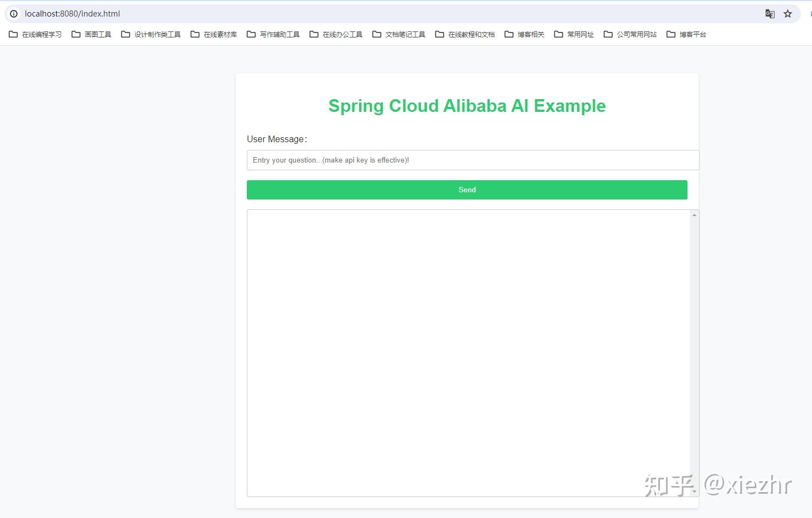This screenshot has height=518, width=812.
Task: Click the green Send button
Action: pyautogui.click(x=467, y=190)
